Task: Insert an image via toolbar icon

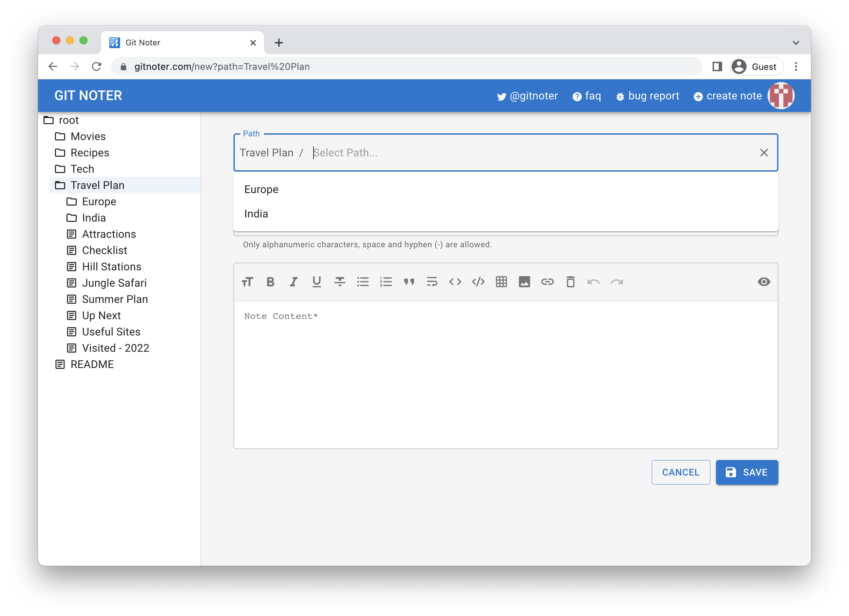Action: point(524,282)
